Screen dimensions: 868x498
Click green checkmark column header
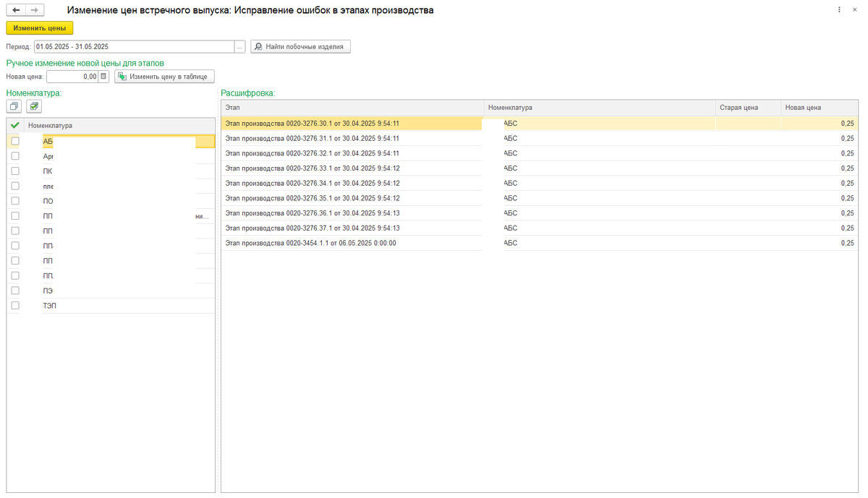[15, 126]
